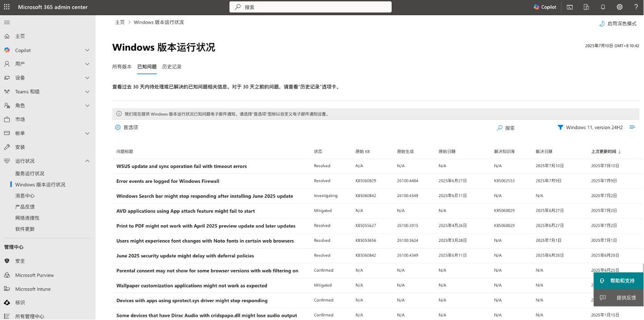Click the 首选项 gear icon
Viewport: 644px width, 320px height.
tap(118, 127)
